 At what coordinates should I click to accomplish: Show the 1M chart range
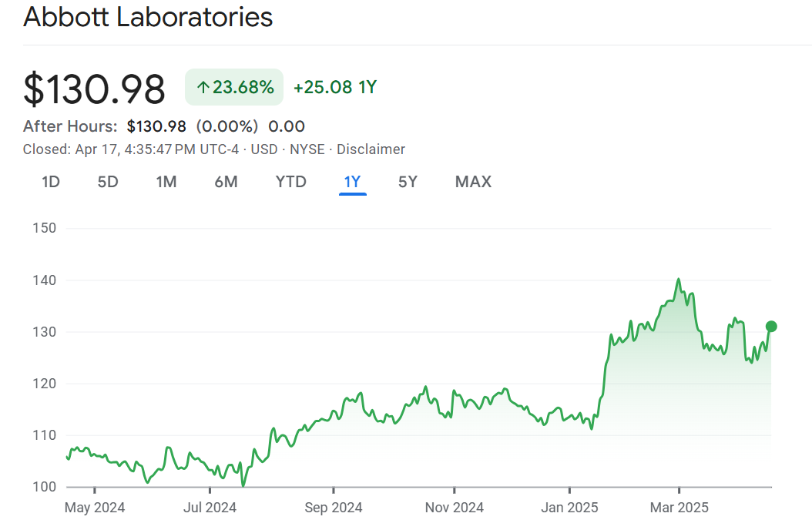[x=166, y=182]
